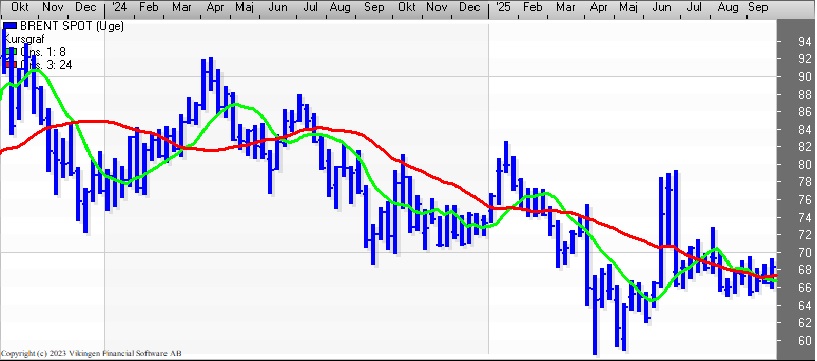The width and height of the screenshot is (817, 361).
Task: Click the '24 year marker on time axis
Action: click(x=119, y=7)
